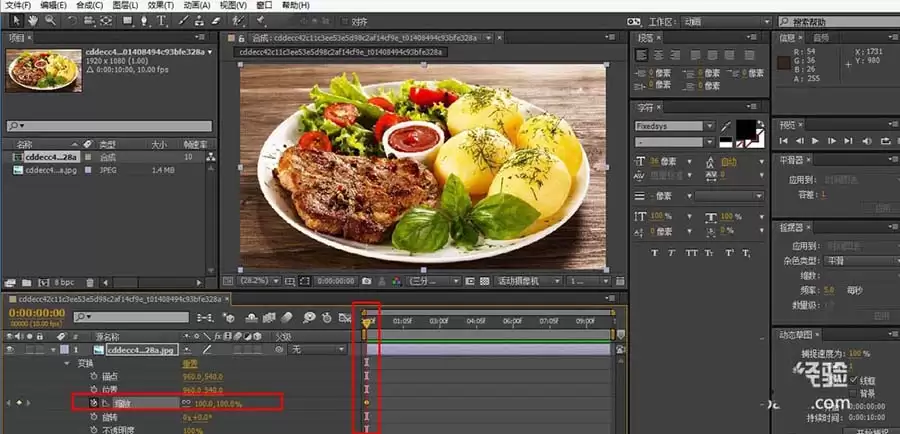Viewport: 900px width, 434px height.
Task: Play the preview with play button
Action: pyautogui.click(x=815, y=141)
